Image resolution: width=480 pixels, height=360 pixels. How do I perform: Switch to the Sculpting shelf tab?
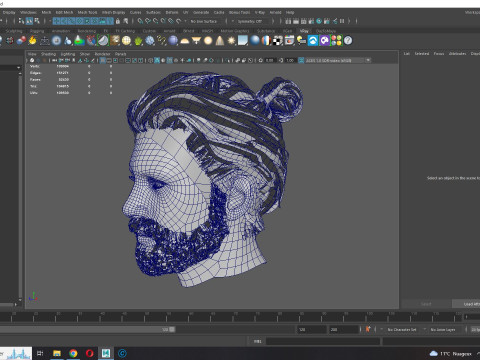14,31
